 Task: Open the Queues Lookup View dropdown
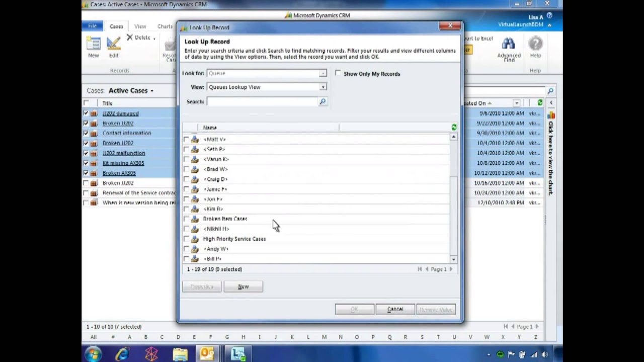pos(323,87)
